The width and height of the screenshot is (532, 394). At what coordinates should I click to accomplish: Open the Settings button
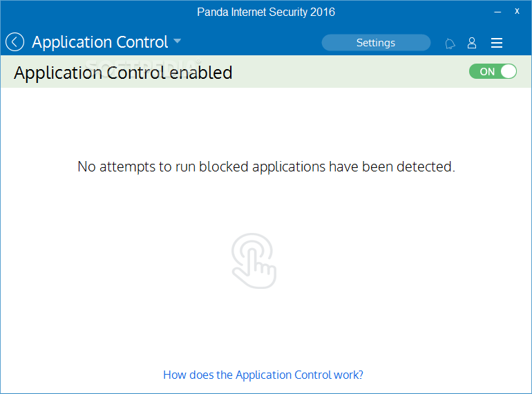(376, 43)
